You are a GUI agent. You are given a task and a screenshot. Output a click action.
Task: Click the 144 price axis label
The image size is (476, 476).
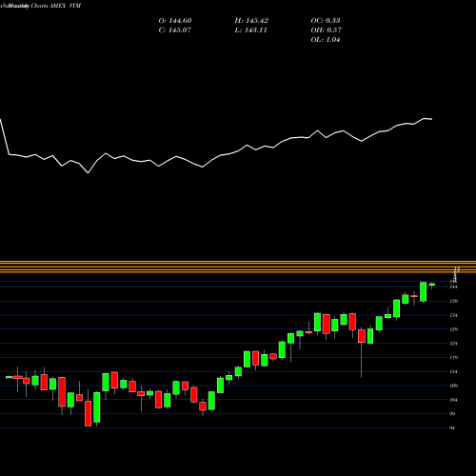(454, 287)
